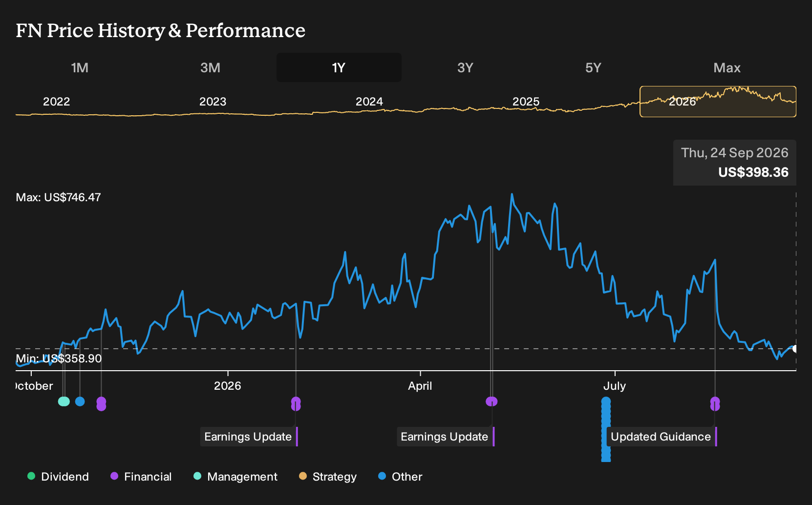812x505 pixels.
Task: Click the October axis label
Action: (34, 386)
